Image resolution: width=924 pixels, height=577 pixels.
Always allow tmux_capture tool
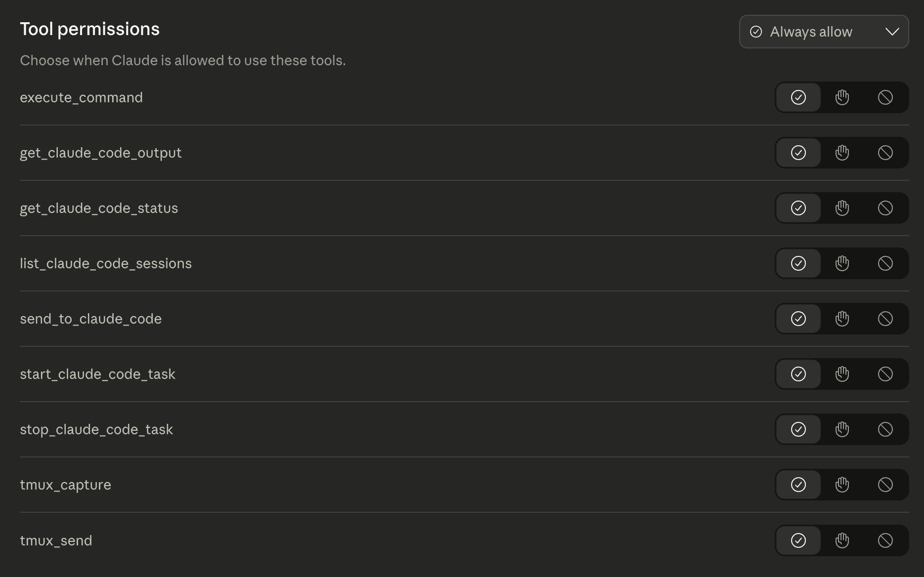[798, 485]
